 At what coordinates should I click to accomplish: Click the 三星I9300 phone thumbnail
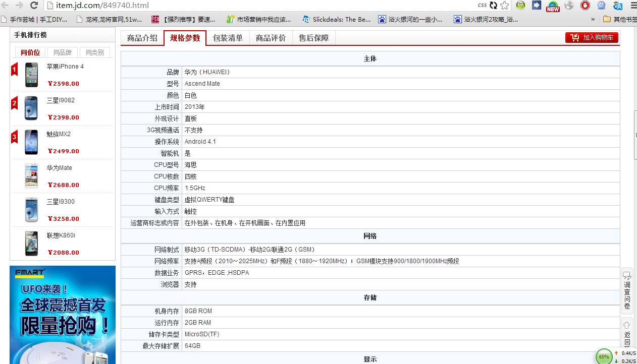coord(31,210)
